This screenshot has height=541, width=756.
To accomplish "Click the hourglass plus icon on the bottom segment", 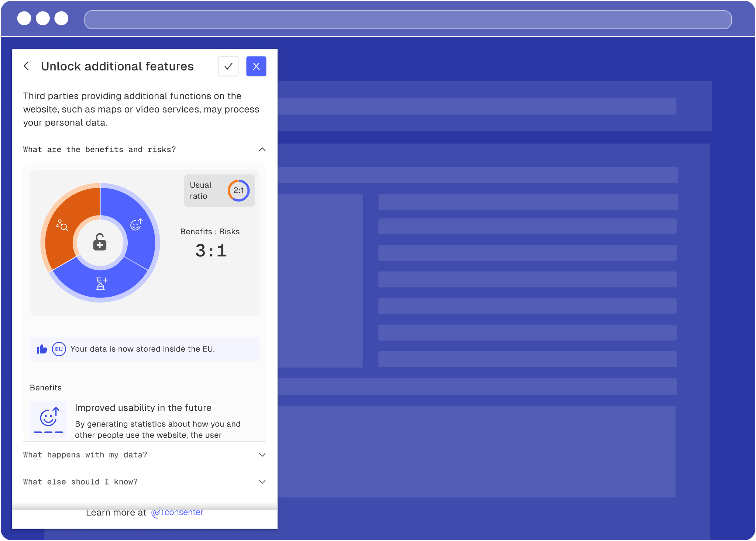I will (x=101, y=283).
